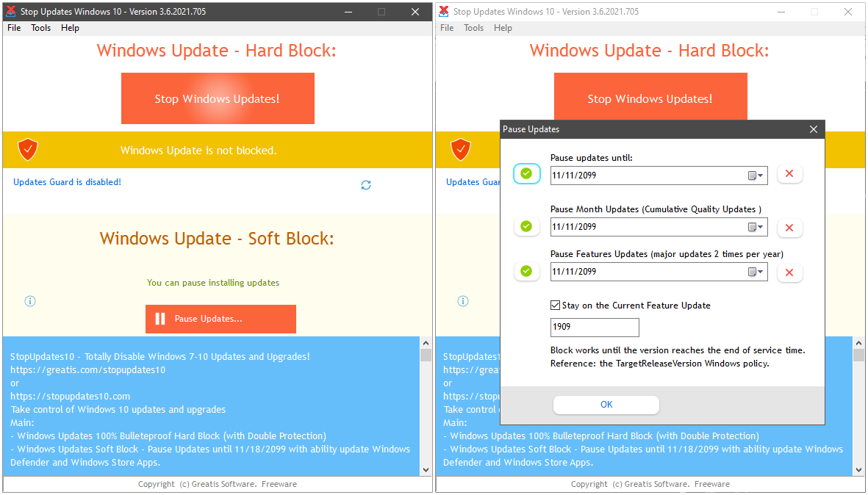Open Help menu in left window
Viewport: 868px width, 495px height.
71,28
